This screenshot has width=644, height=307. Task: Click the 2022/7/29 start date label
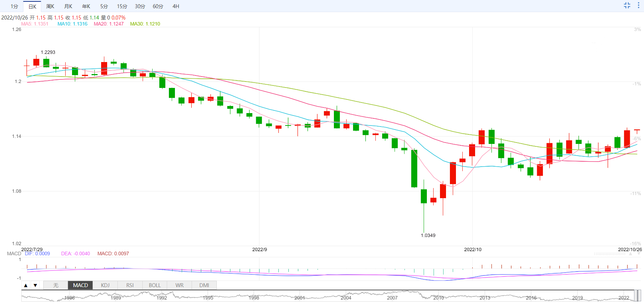click(32, 250)
